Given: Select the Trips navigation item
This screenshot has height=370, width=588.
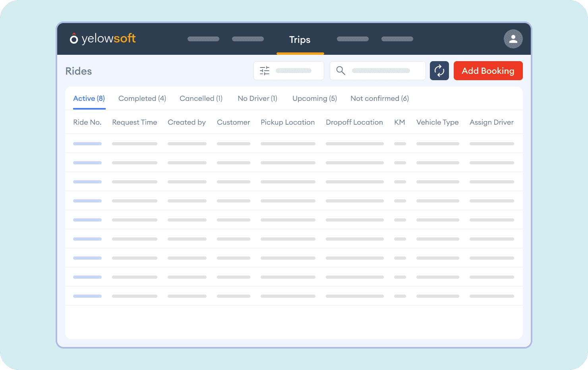Looking at the screenshot, I should (x=300, y=40).
